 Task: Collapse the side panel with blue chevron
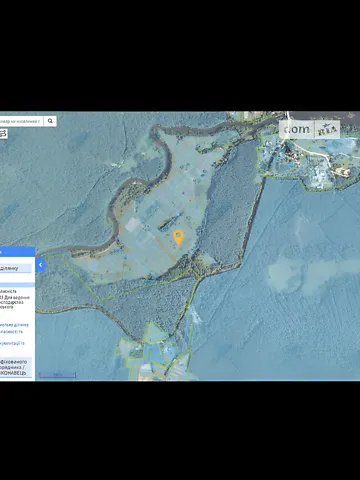click(41, 265)
